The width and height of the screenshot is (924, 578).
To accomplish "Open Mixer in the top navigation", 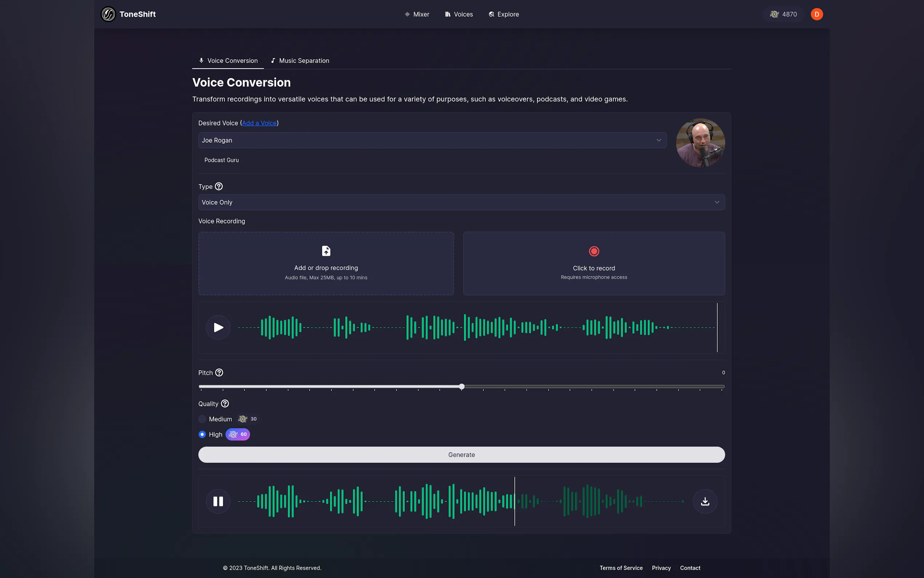I will (417, 14).
